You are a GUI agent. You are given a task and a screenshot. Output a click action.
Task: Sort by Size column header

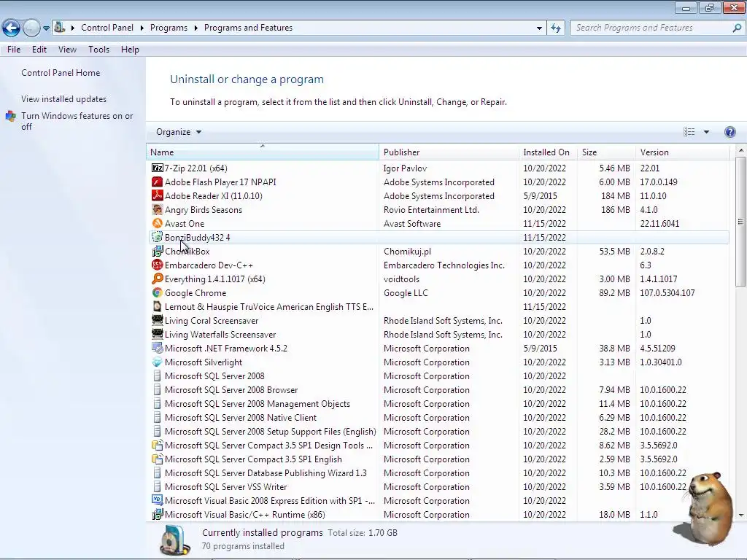pos(606,152)
